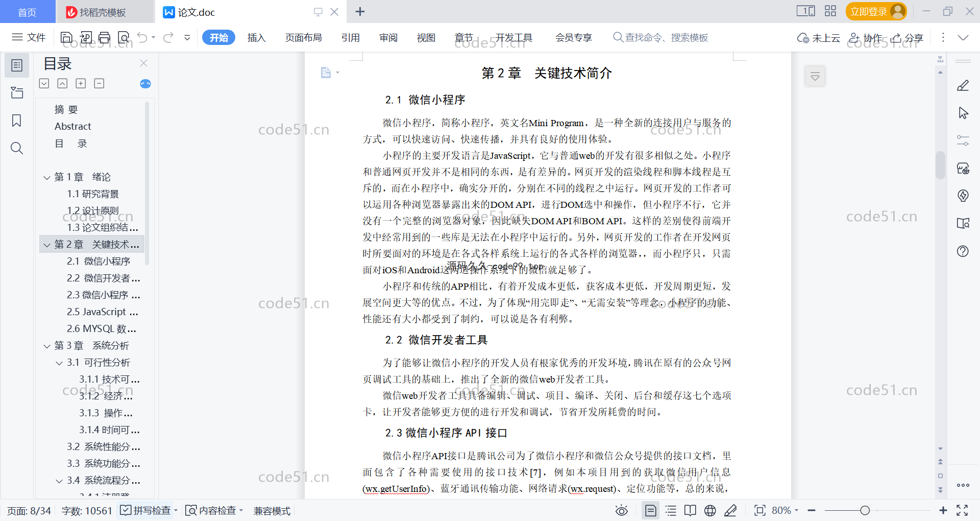This screenshot has width=980, height=521.
Task: Collapse the 第1章 绪论 tree node
Action: pyautogui.click(x=47, y=177)
